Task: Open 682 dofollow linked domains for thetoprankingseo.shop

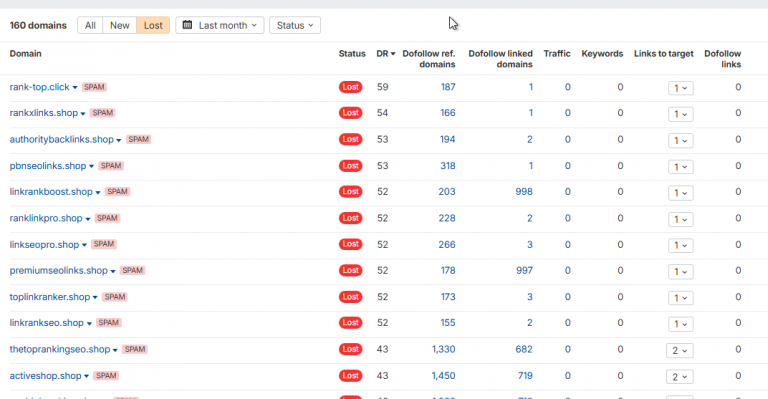Action: pyautogui.click(x=524, y=350)
